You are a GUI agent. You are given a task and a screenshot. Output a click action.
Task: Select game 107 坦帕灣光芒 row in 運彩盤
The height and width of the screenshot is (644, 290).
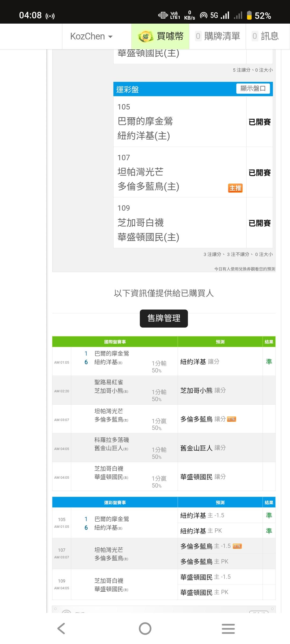pos(180,172)
